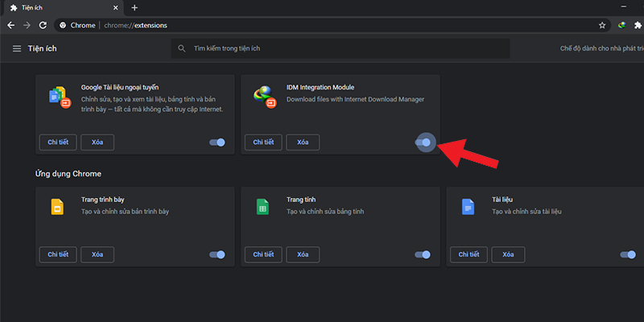Viewport: 644px width, 322px height.
Task: Close the Tiện ích tab
Action: tap(116, 8)
